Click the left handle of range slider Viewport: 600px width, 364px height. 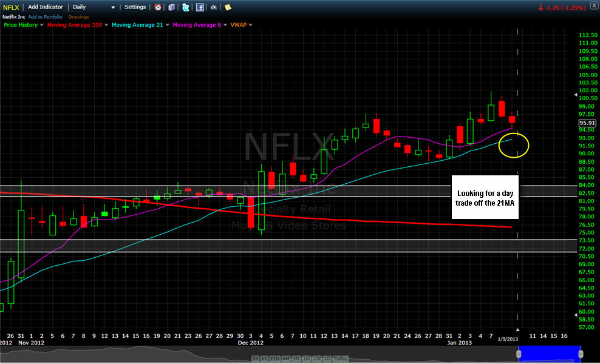(519, 354)
